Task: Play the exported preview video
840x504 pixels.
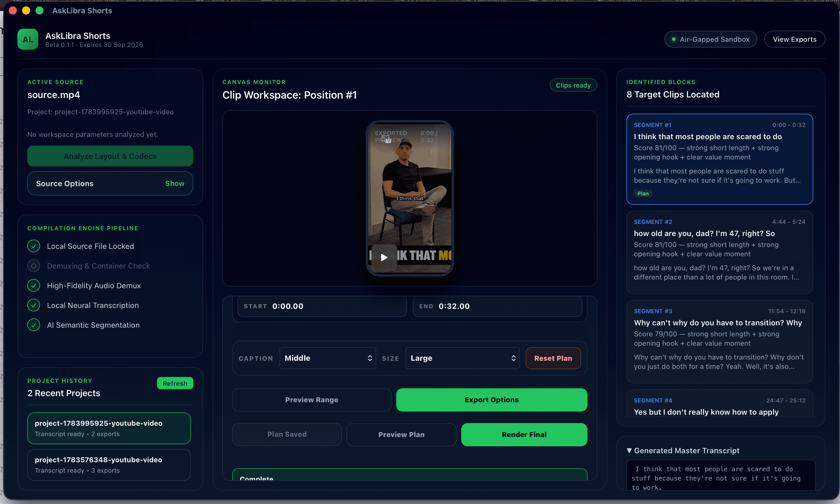Action: (384, 257)
